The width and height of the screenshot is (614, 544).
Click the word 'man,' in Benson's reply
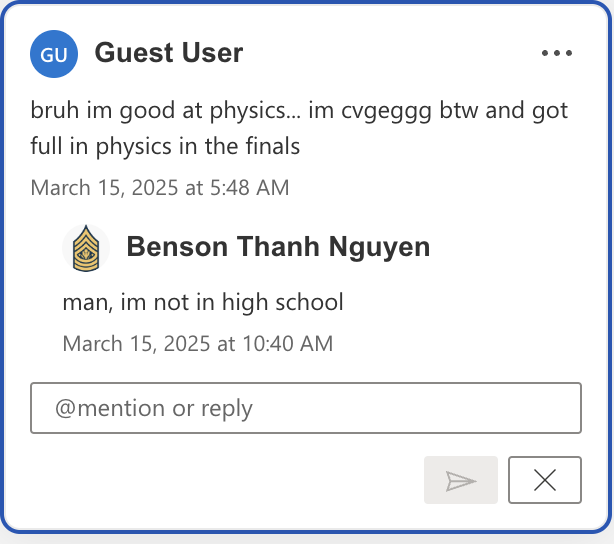[x=88, y=304]
